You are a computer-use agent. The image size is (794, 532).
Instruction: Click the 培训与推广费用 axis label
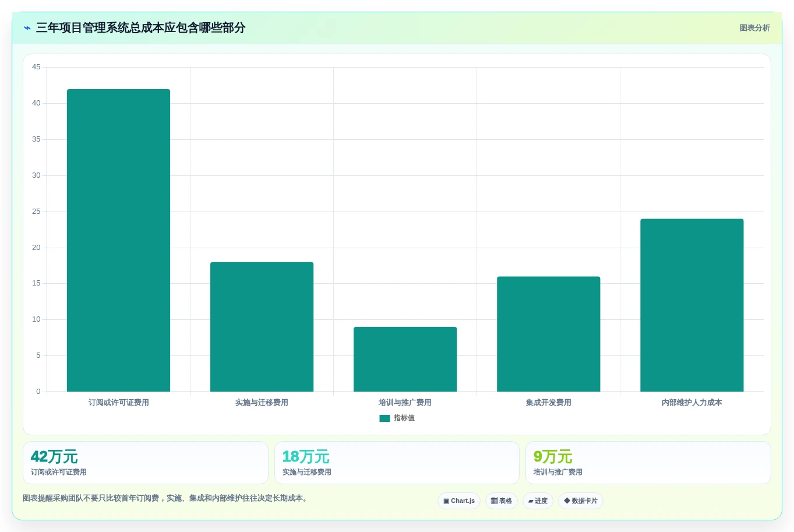(x=405, y=403)
